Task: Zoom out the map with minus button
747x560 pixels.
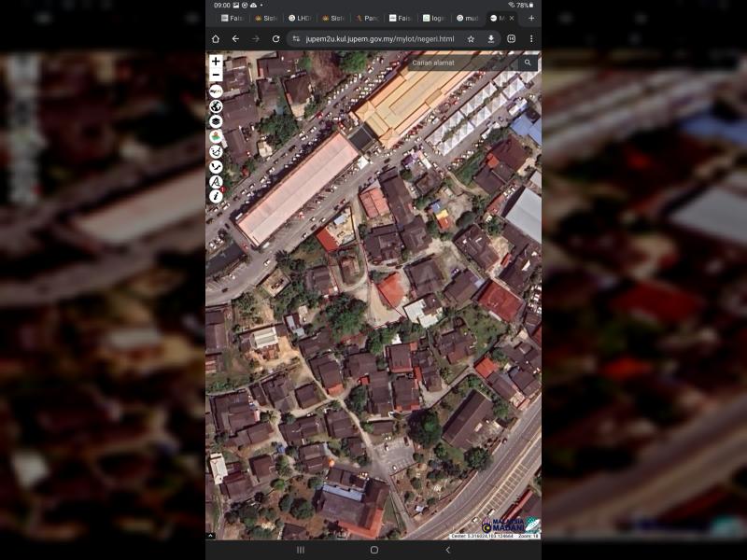Action: click(x=216, y=76)
